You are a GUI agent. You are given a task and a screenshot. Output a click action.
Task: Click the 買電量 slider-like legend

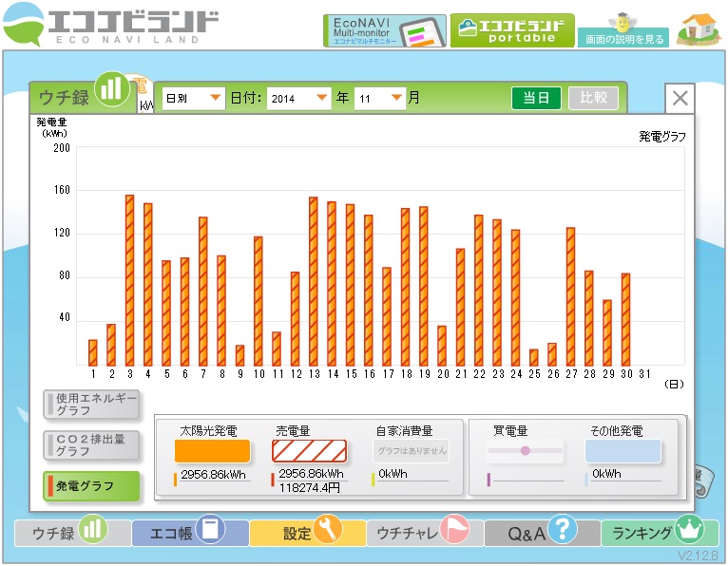(526, 450)
